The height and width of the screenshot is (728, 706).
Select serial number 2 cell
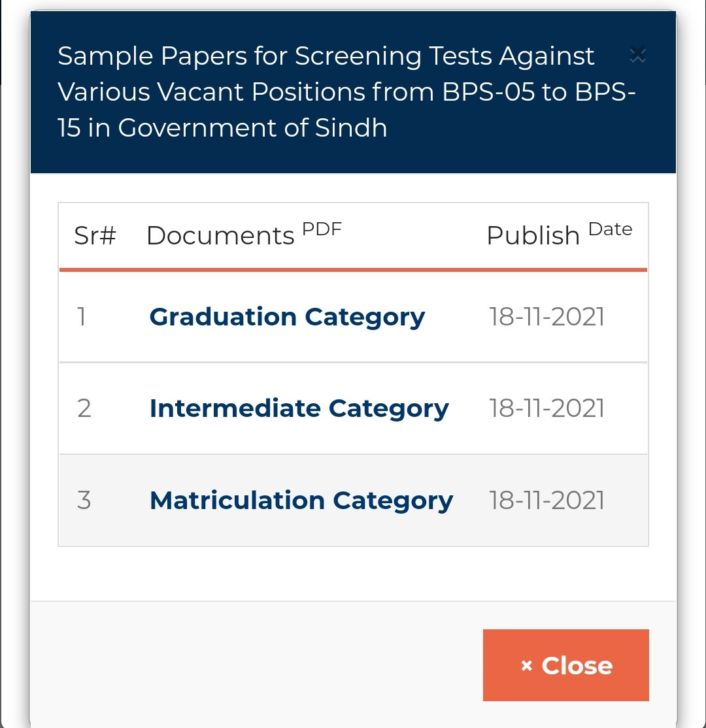point(84,408)
